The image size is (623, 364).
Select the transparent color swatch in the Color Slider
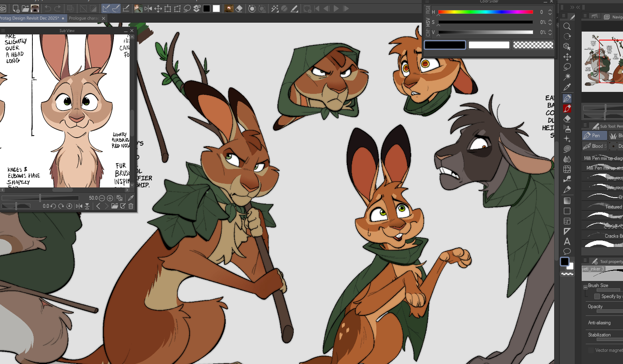[x=533, y=45]
